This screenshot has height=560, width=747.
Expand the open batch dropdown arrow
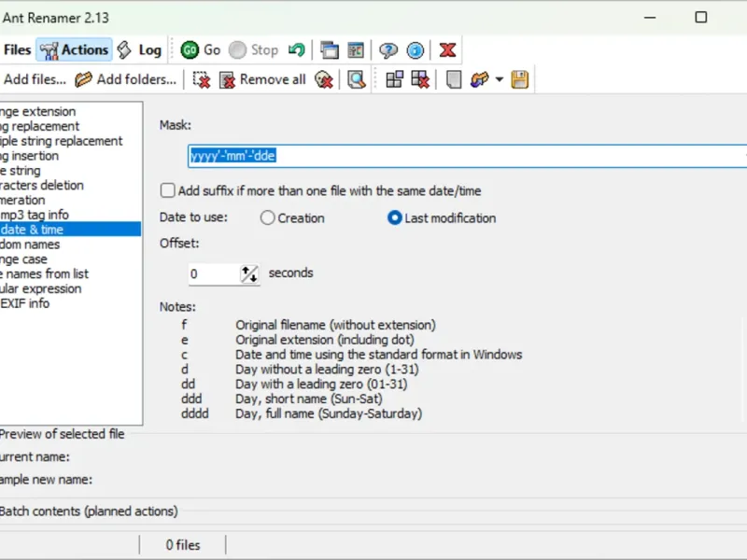click(499, 79)
